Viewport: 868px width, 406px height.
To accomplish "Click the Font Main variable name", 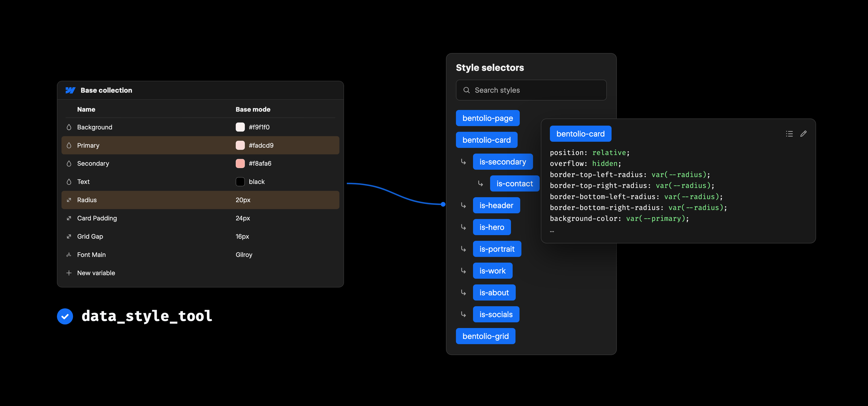I will coord(91,255).
